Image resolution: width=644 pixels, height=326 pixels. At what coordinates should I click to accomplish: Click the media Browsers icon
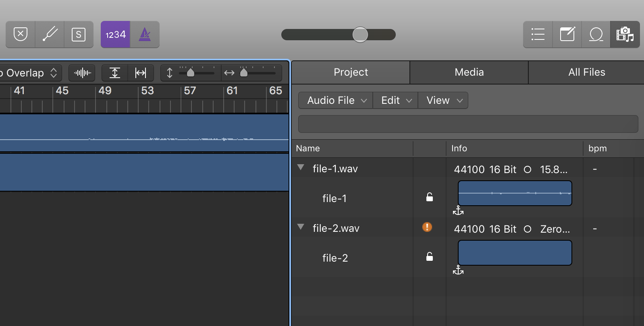click(625, 35)
